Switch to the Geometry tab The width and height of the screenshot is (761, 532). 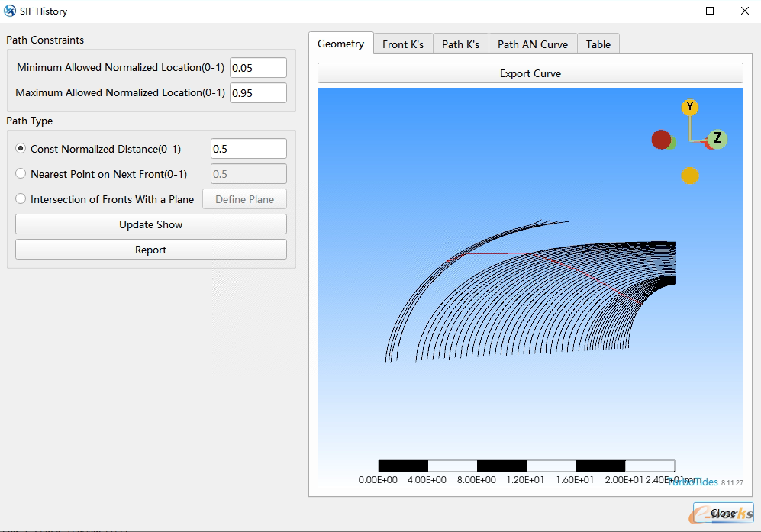coord(340,44)
